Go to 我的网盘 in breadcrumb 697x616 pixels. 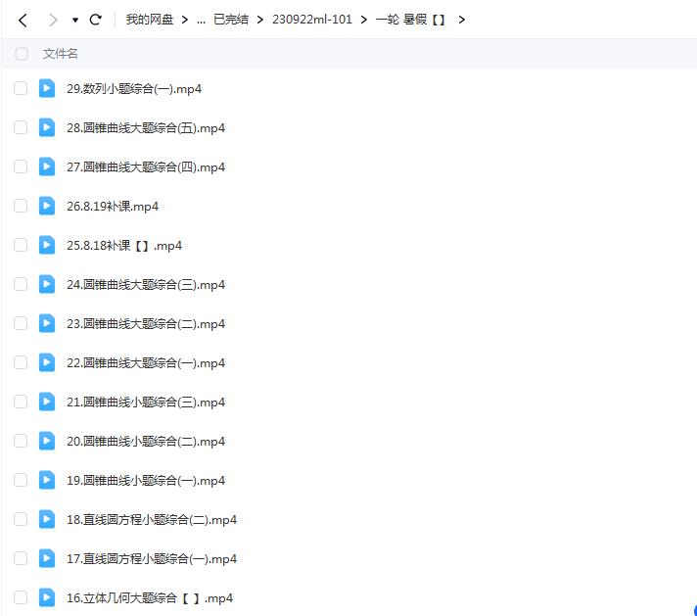(x=149, y=20)
